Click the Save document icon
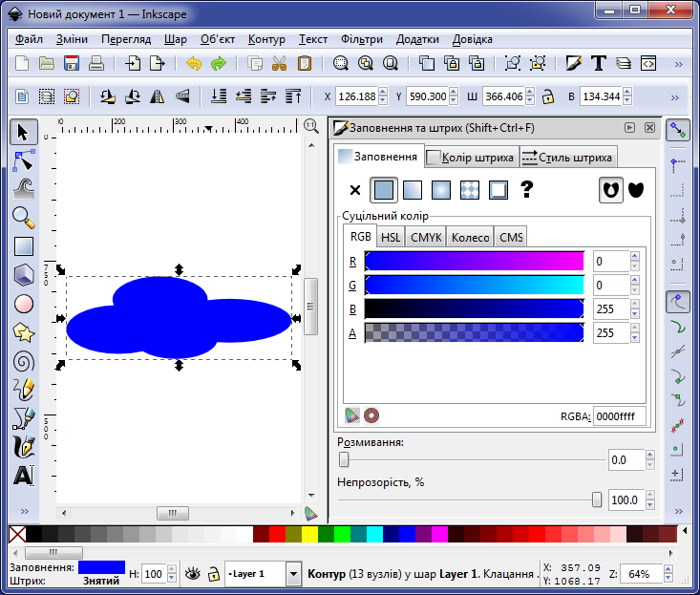The height and width of the screenshot is (595, 700). pyautogui.click(x=72, y=64)
